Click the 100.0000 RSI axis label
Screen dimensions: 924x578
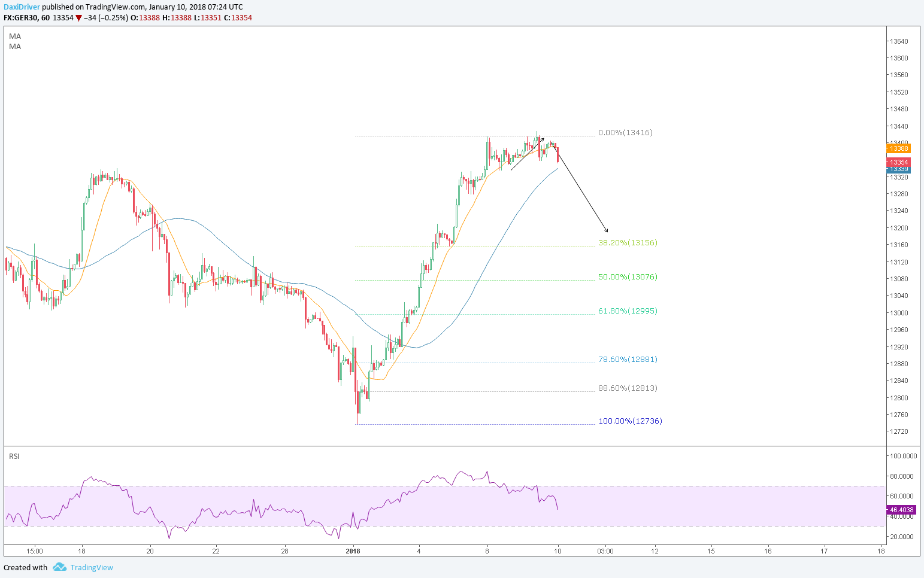(x=903, y=457)
